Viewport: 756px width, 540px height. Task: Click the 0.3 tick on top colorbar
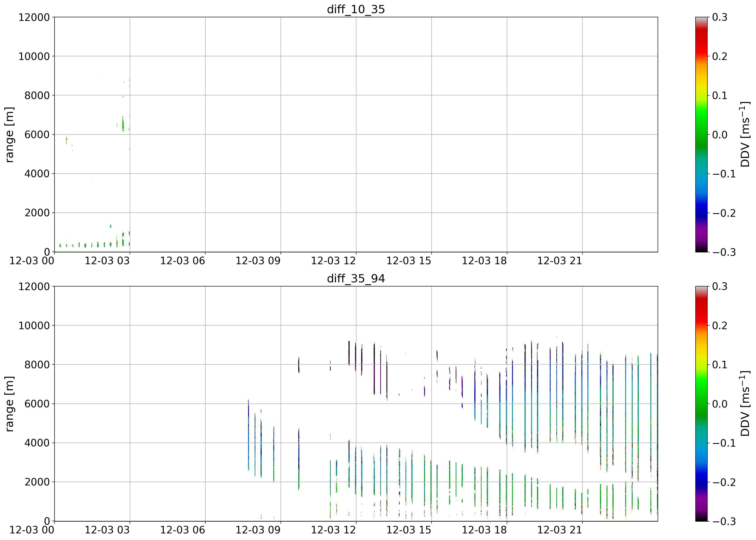(x=720, y=17)
